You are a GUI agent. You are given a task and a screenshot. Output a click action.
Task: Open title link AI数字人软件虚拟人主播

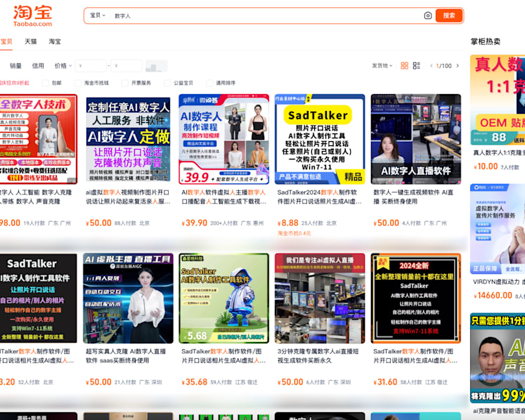pyautogui.click(x=224, y=197)
